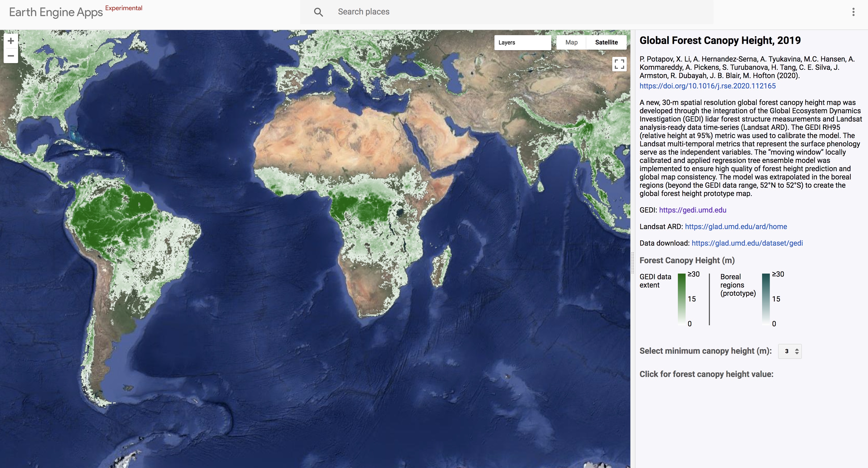
Task: Switch to Satellite view
Action: (606, 42)
